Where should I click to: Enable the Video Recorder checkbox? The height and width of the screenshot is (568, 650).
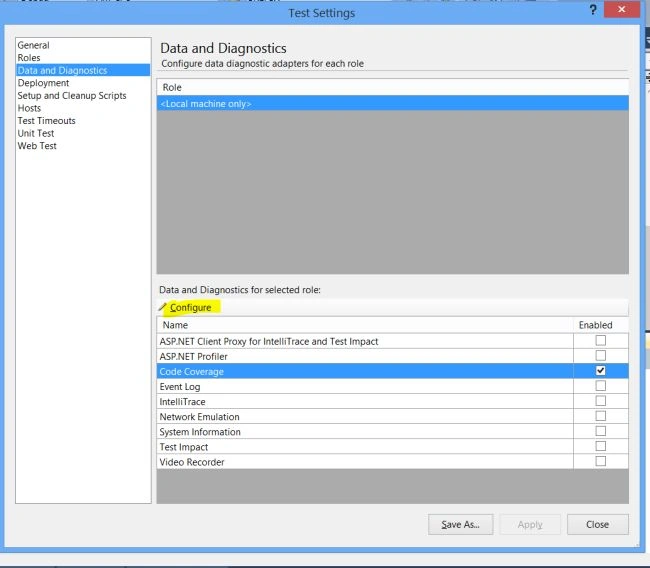click(x=600, y=461)
